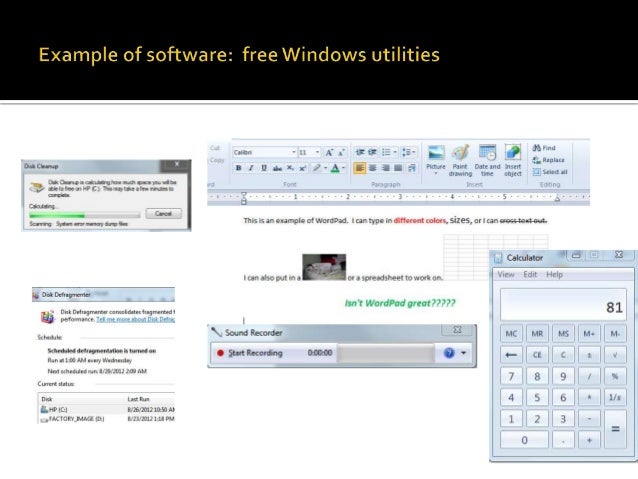Open the font size 11 dropdown
The height and width of the screenshot is (479, 638).
click(x=317, y=152)
